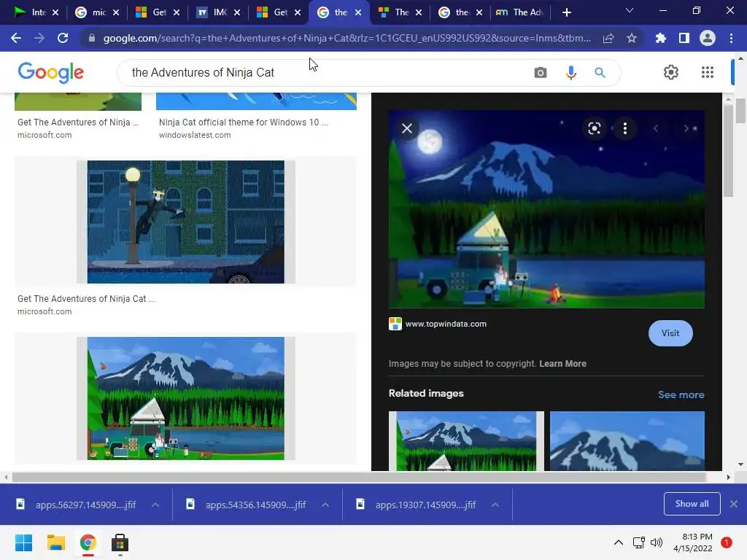Click the address bar URL
Screen dimensions: 747x560
point(347,38)
